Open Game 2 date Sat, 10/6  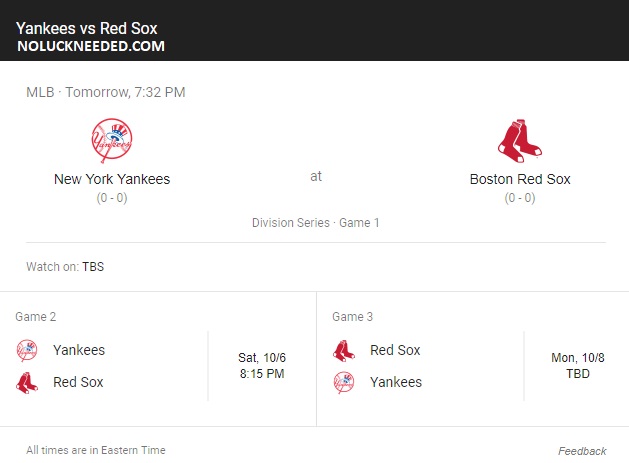(262, 357)
